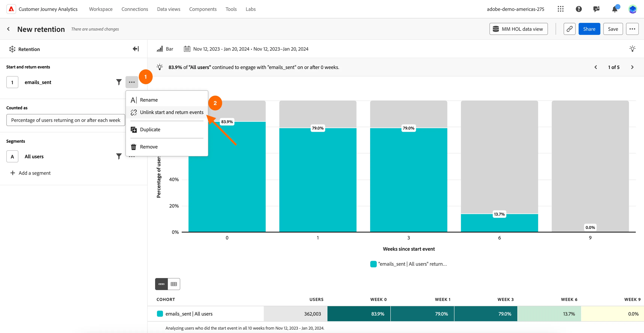Open the user profile avatar

pyautogui.click(x=633, y=9)
